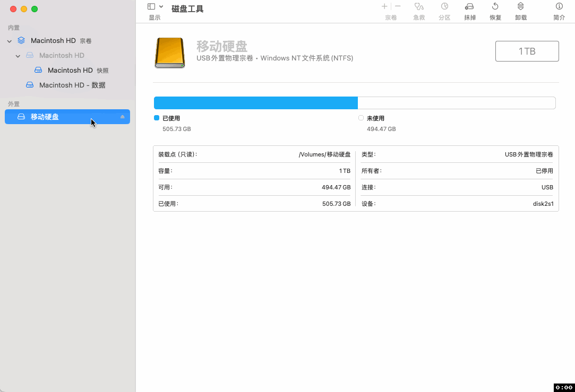Screen dimensions: 575x392
Task: Click the 494.47 GB unused value under legend
Action: click(381, 129)
